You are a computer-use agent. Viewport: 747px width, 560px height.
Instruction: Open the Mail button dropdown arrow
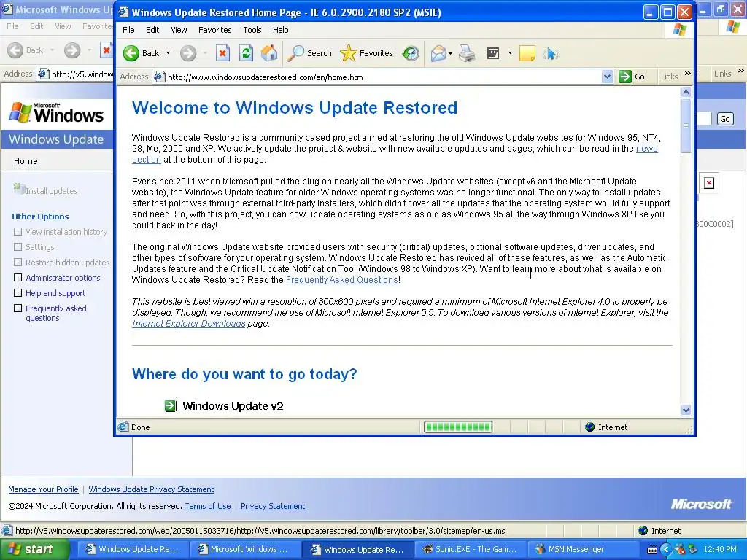tap(450, 53)
